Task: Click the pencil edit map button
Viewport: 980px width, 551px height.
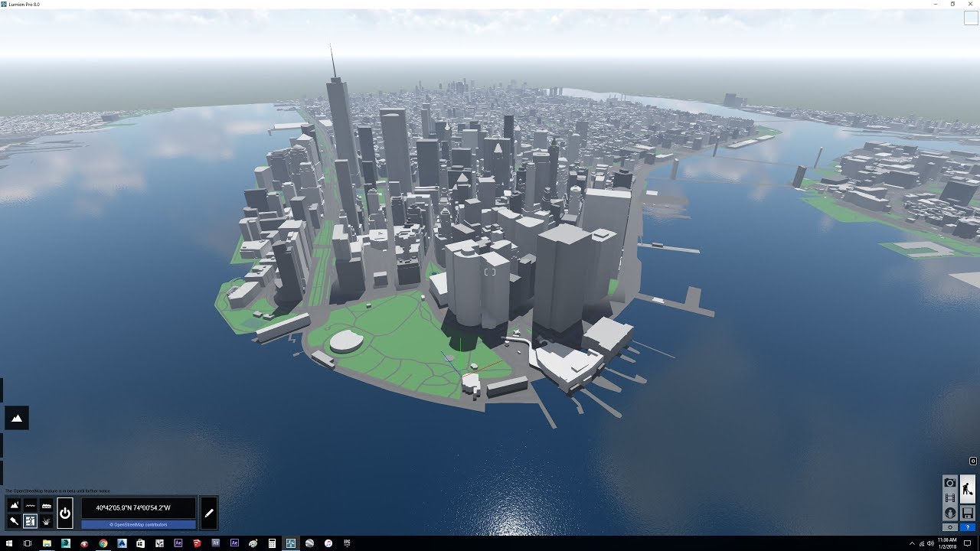Action: click(x=209, y=513)
